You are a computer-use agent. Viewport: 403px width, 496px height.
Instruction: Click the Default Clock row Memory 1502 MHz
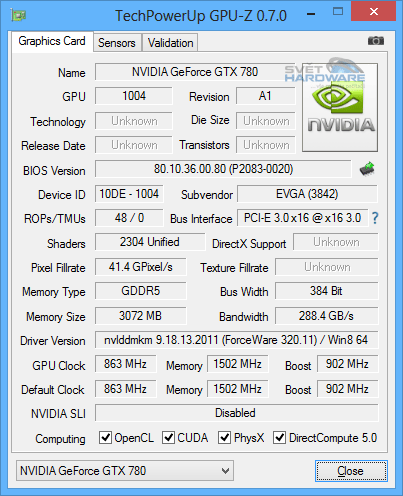point(238,389)
